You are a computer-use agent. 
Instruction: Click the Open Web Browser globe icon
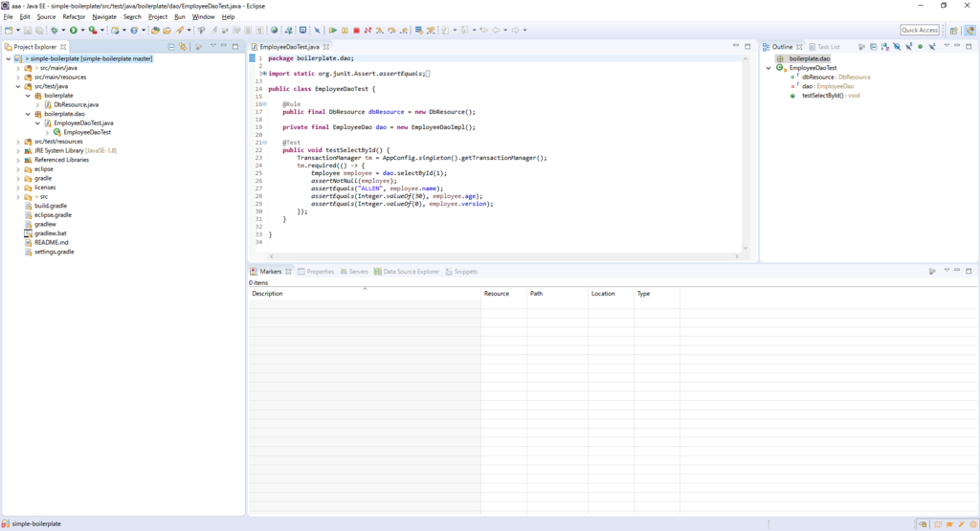pyautogui.click(x=274, y=30)
